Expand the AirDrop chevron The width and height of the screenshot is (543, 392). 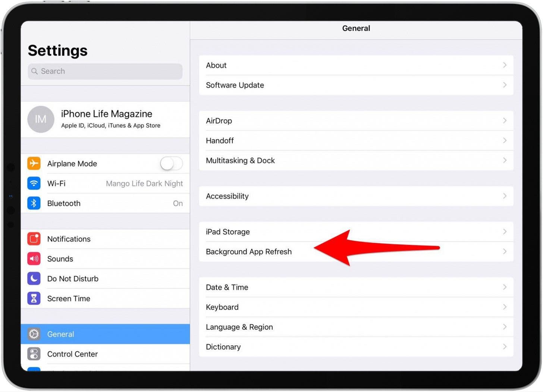[x=505, y=120]
